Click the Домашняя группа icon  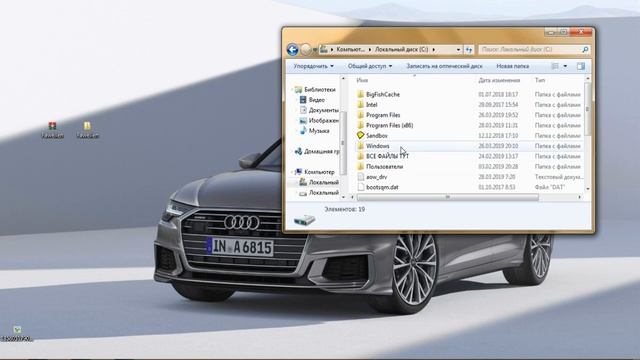(298, 151)
